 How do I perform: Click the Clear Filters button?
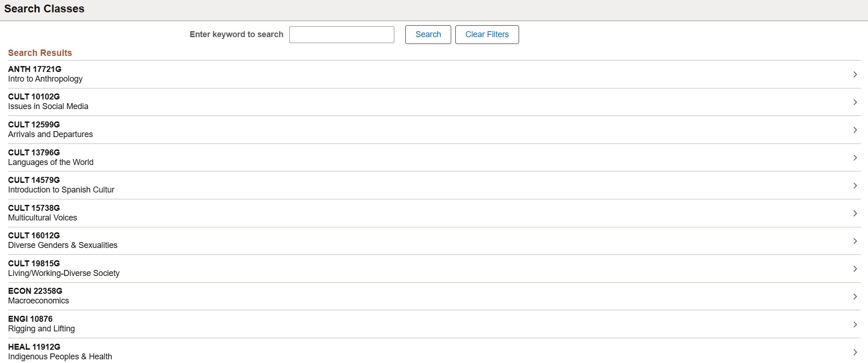pos(487,34)
